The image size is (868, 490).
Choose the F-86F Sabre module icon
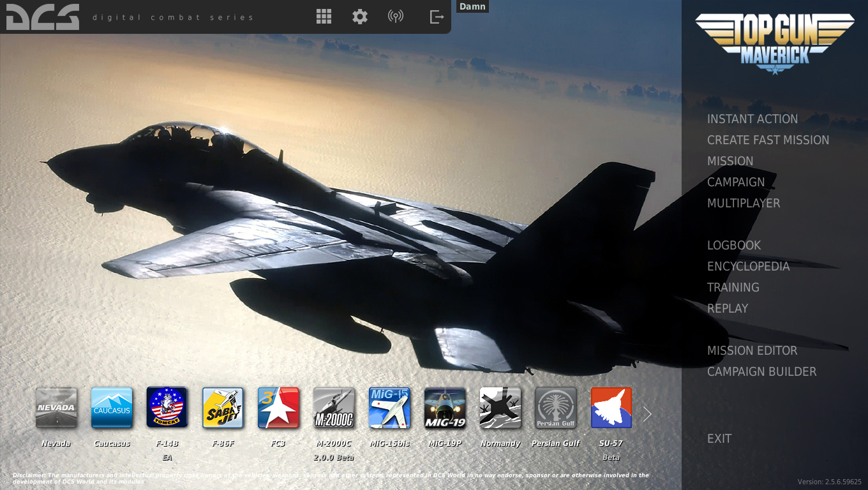click(x=223, y=408)
